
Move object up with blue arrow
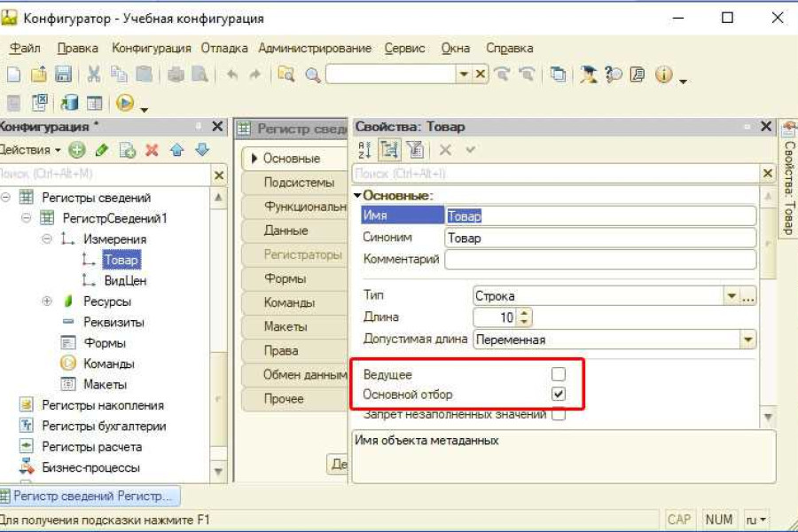pyautogui.click(x=176, y=150)
